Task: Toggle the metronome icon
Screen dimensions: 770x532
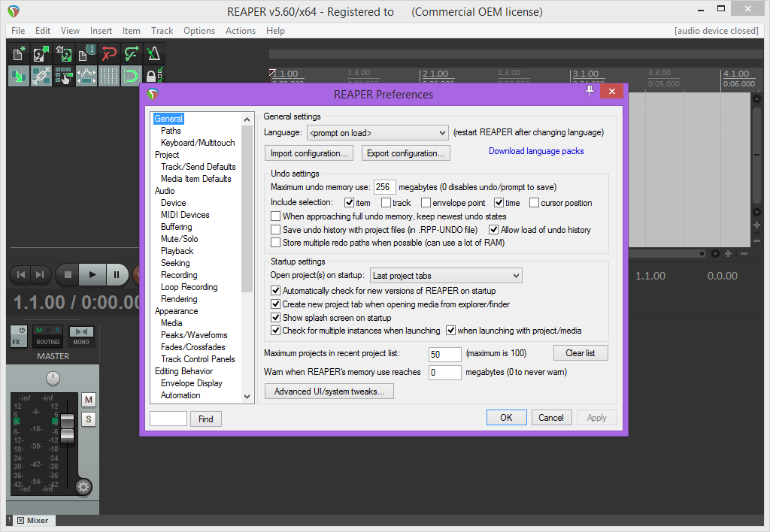Action: (153, 53)
